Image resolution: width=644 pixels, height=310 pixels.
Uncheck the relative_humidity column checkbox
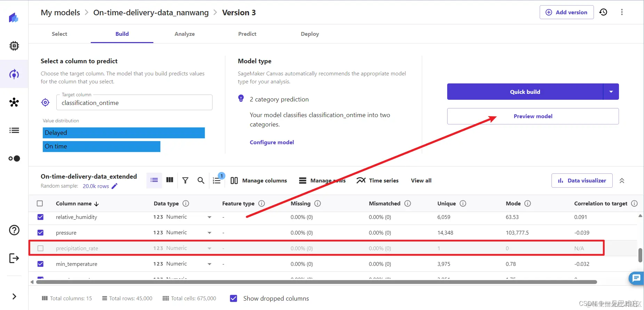40,217
